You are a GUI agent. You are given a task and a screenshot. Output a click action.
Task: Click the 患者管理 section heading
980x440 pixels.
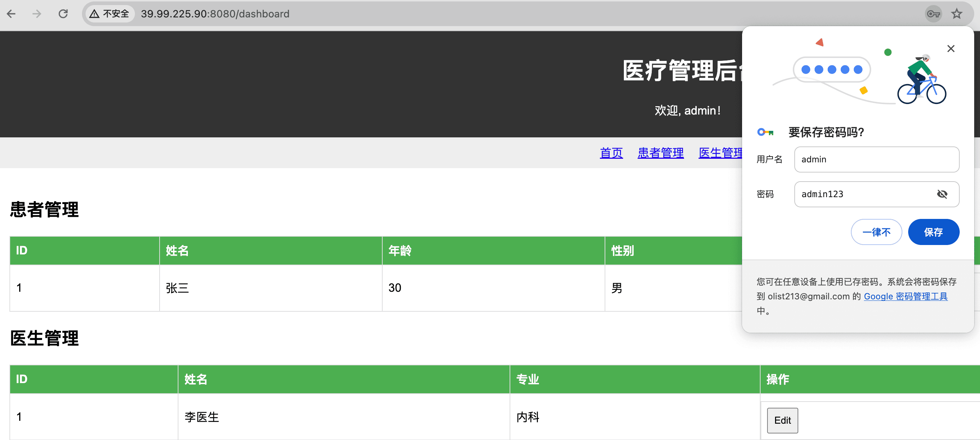pos(45,209)
